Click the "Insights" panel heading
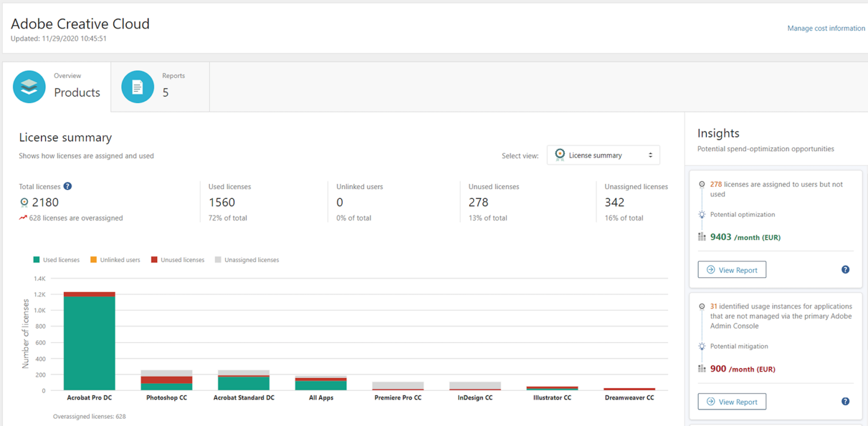The height and width of the screenshot is (426, 868). coord(719,133)
